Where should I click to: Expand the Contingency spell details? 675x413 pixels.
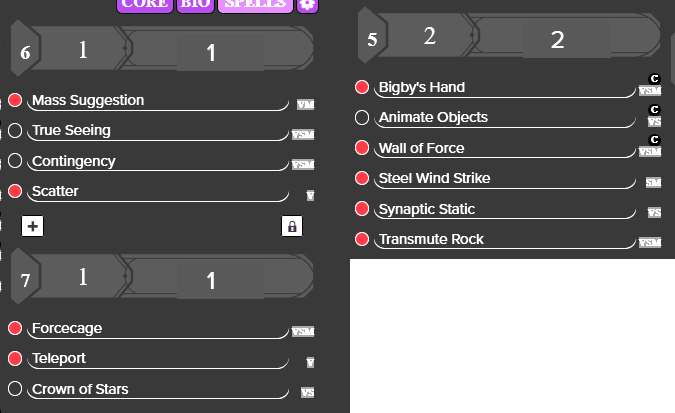[158, 161]
